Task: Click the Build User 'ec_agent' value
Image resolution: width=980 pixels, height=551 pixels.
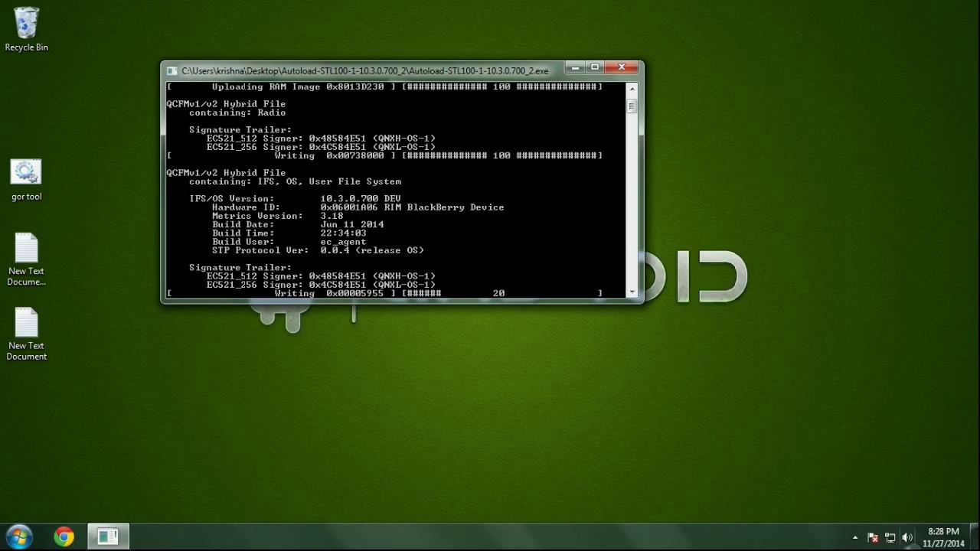Action: coord(343,242)
